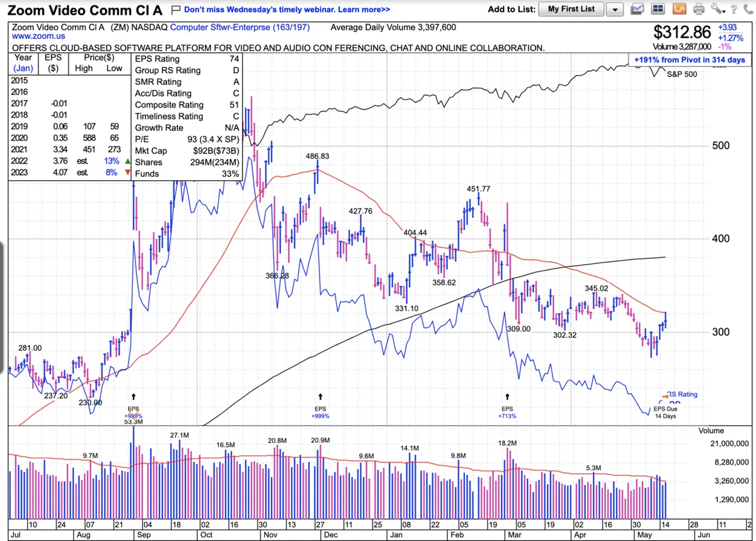Viewport: 756px width, 541px height.
Task: Click the green up arrow beside 13%
Action: [x=127, y=161]
